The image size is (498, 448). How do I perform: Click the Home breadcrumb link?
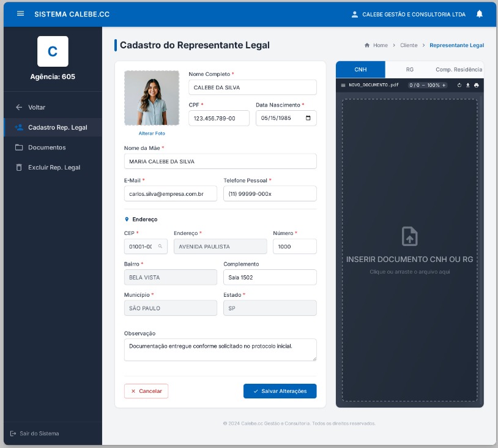(380, 45)
